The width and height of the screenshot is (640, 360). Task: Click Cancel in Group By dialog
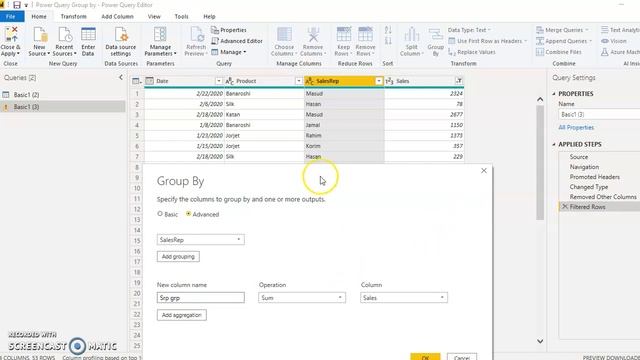pos(462,357)
